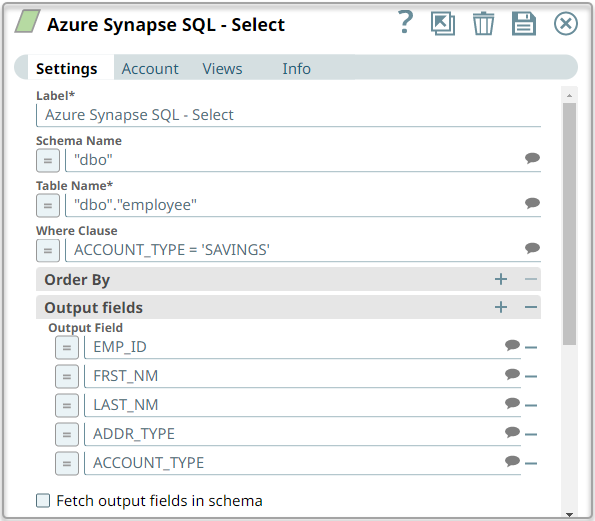Viewport: 595px width, 521px height.
Task: Open the Account tab
Action: [x=150, y=69]
